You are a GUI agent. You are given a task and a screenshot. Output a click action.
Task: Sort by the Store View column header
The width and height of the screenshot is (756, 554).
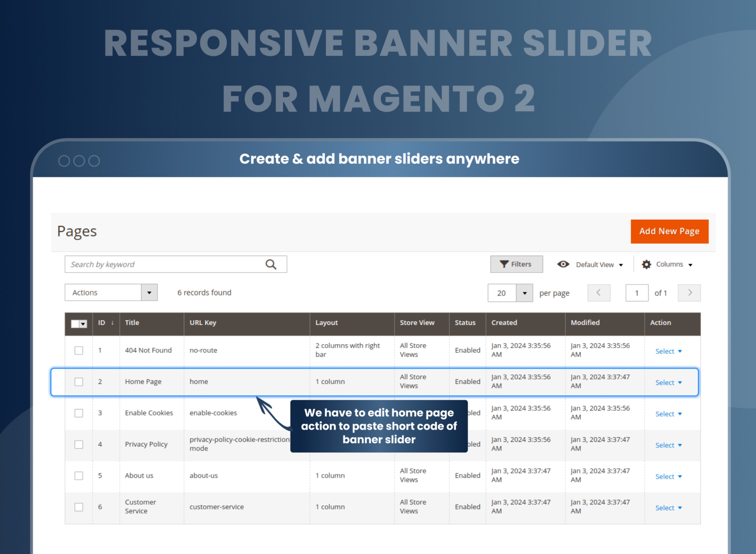pyautogui.click(x=422, y=324)
